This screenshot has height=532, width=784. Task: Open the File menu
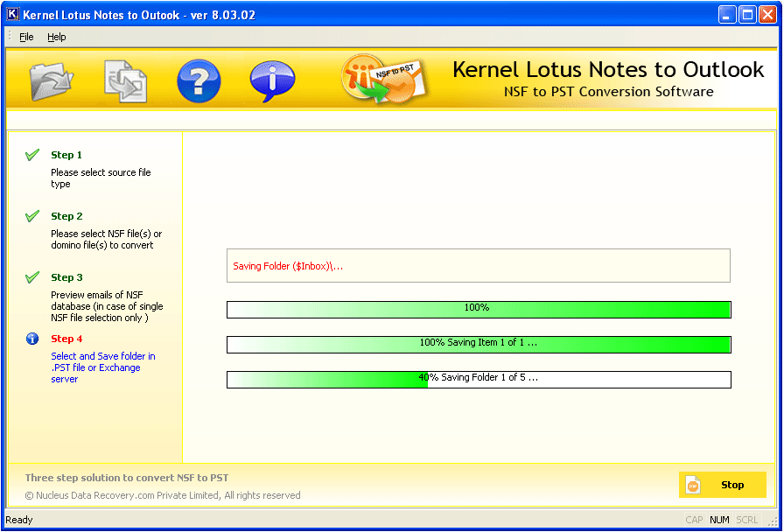pos(26,37)
